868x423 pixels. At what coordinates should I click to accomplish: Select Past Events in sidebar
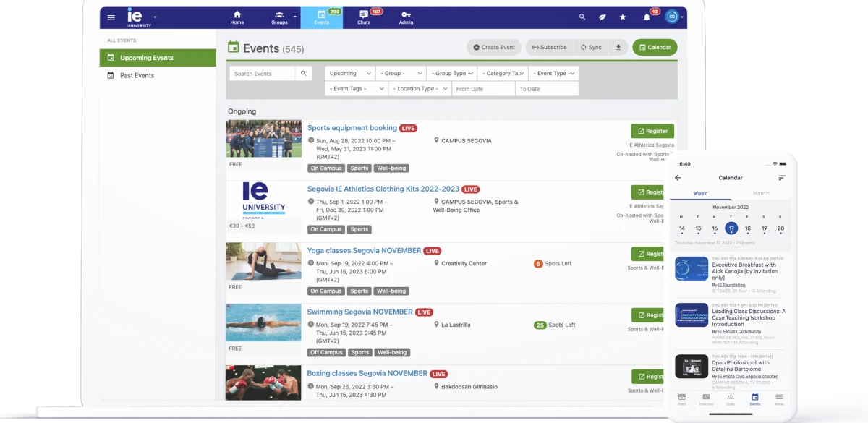pyautogui.click(x=137, y=75)
